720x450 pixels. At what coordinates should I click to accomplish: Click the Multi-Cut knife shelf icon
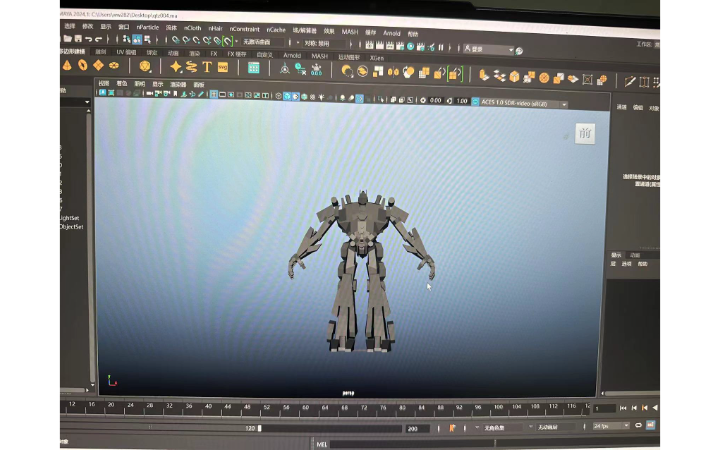[x=630, y=82]
